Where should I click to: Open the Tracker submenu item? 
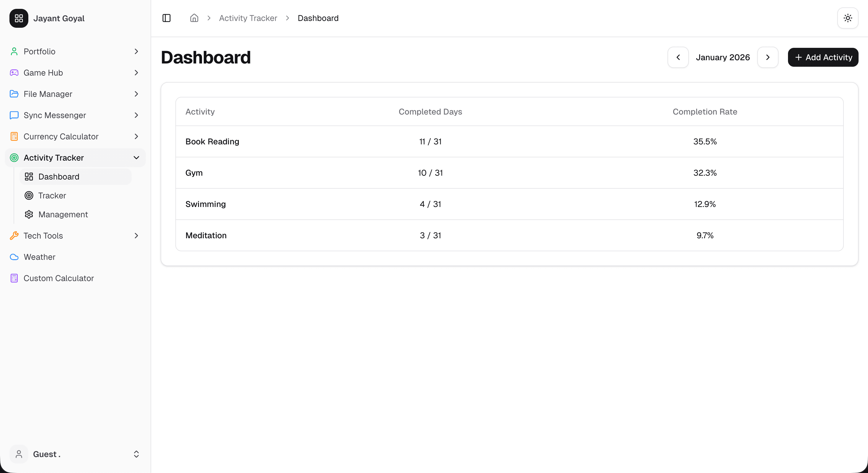click(76, 195)
